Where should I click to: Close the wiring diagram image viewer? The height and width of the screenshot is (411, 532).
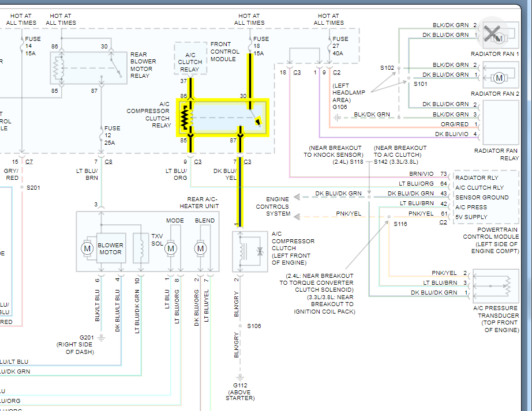(x=491, y=34)
